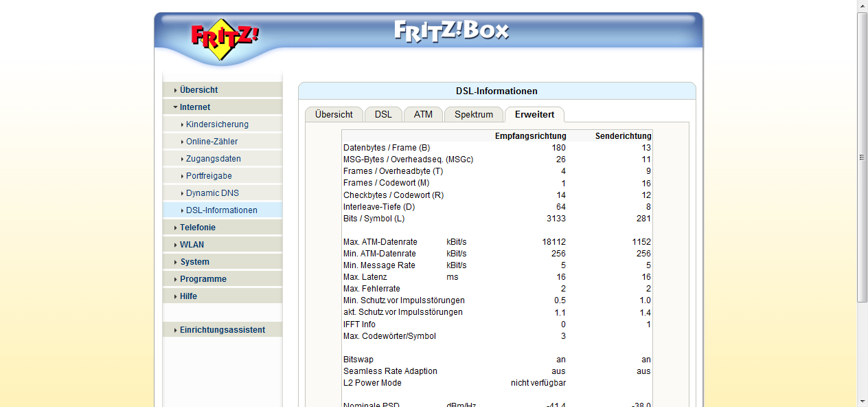This screenshot has width=868, height=407.
Task: Select Dynamic DNS in sidebar
Action: tap(212, 193)
